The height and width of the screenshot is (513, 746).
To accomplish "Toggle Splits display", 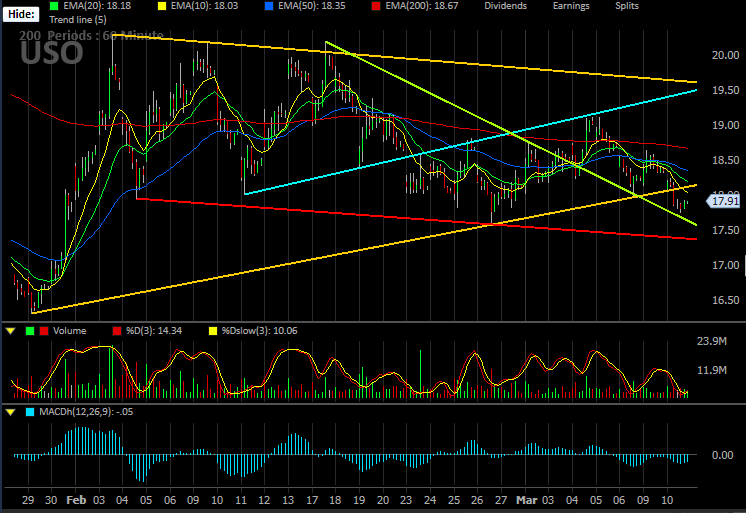I will point(627,6).
